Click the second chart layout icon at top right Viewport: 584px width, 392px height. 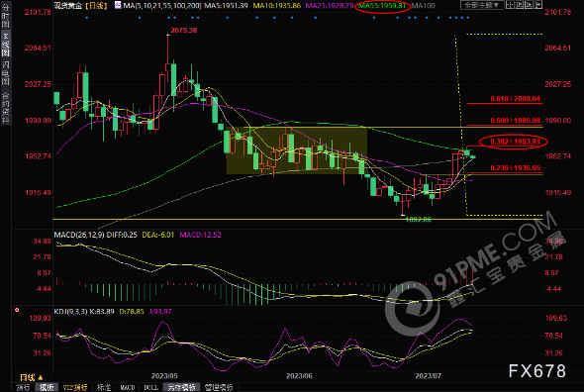520,5
